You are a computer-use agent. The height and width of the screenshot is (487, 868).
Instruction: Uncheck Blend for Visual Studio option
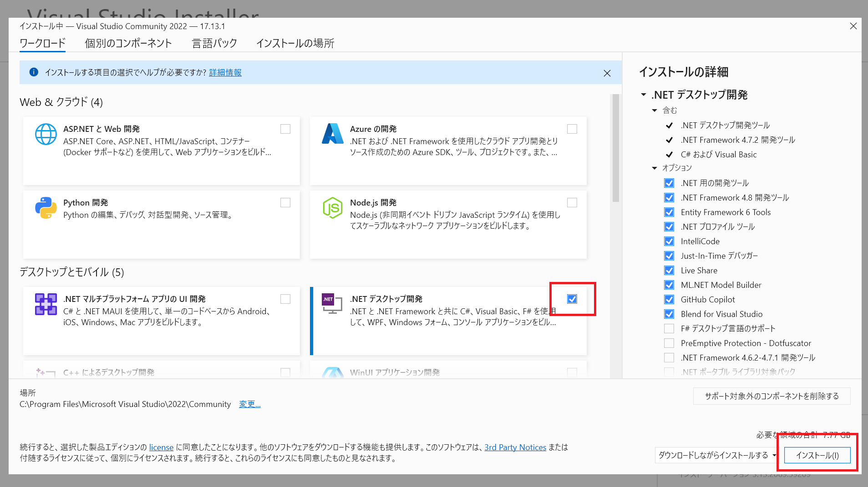(x=669, y=314)
